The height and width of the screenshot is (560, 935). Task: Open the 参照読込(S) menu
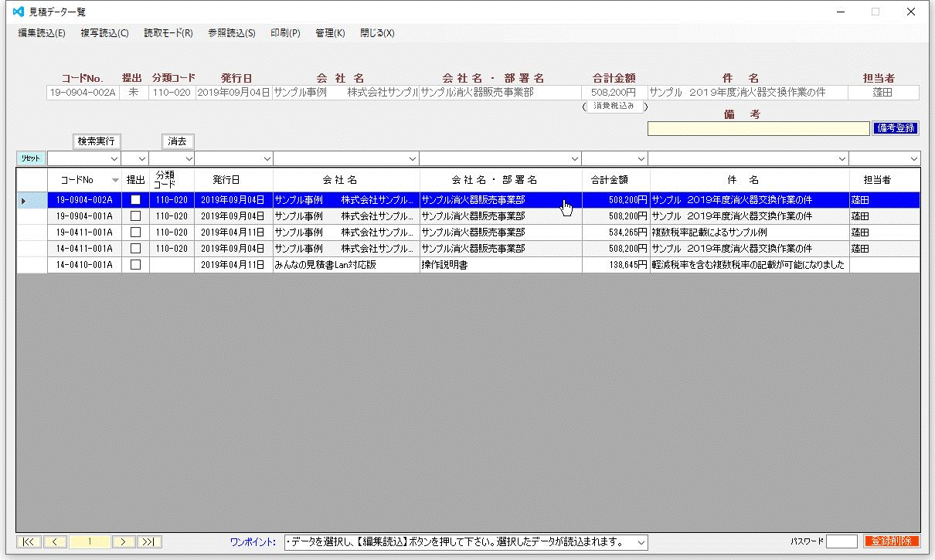point(232,33)
